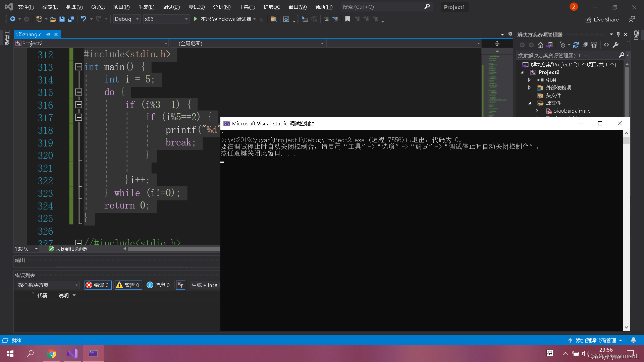Screen dimensions: 644x362
Task: Collapse the main() code fold at line 313
Action: point(78,67)
